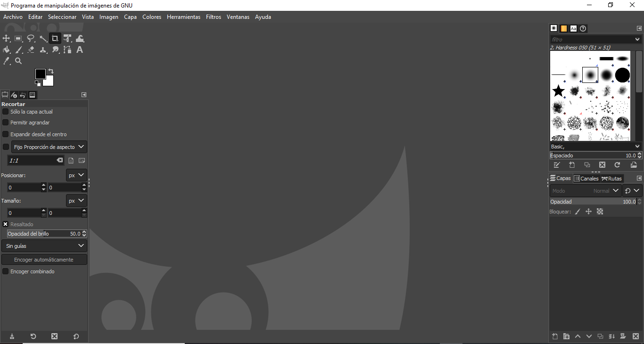Select the Text tool
Screen dimensions: 644x344
pyautogui.click(x=80, y=49)
